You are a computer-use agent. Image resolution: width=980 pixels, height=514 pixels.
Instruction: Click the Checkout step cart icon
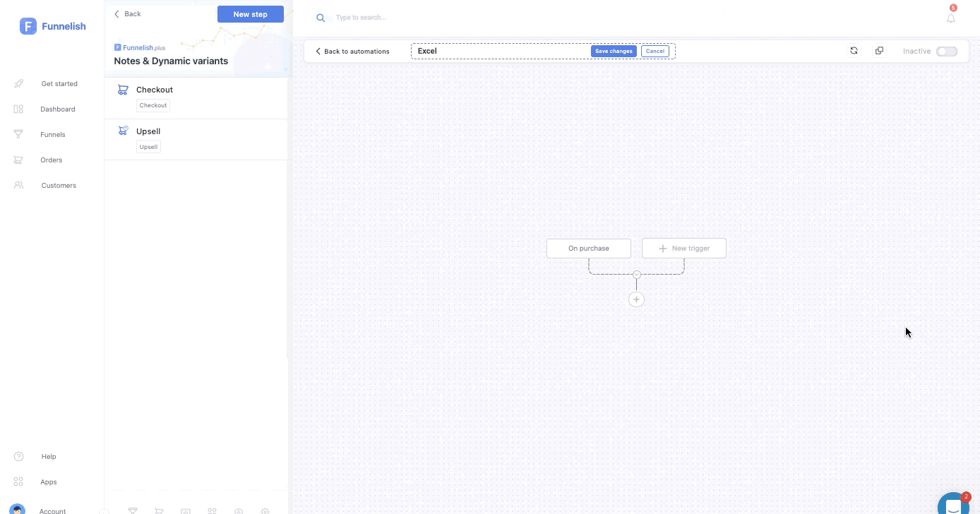point(123,90)
